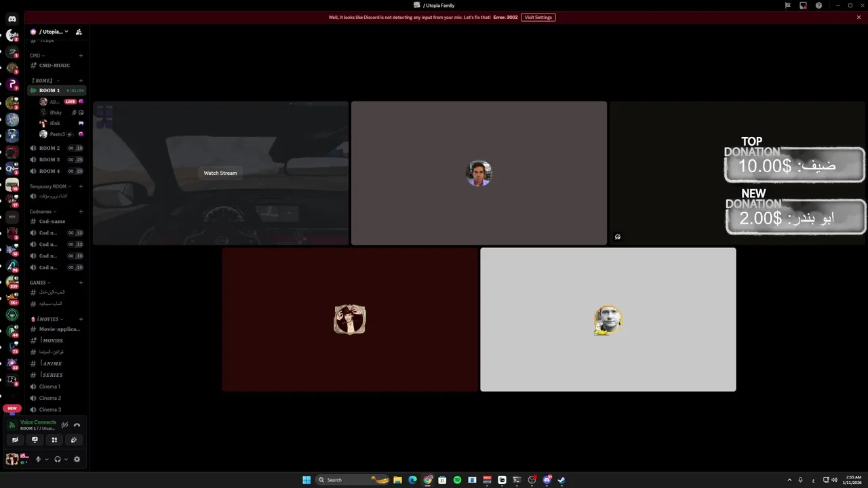Select user i6nk in ROOM 1
This screenshot has height=488, width=868.
pos(61,123)
